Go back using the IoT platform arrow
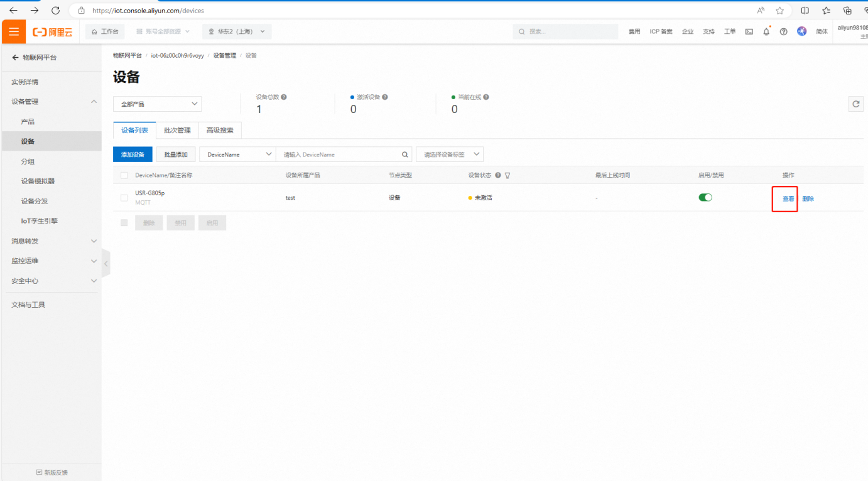Screen dimensions: 868x481 point(15,58)
